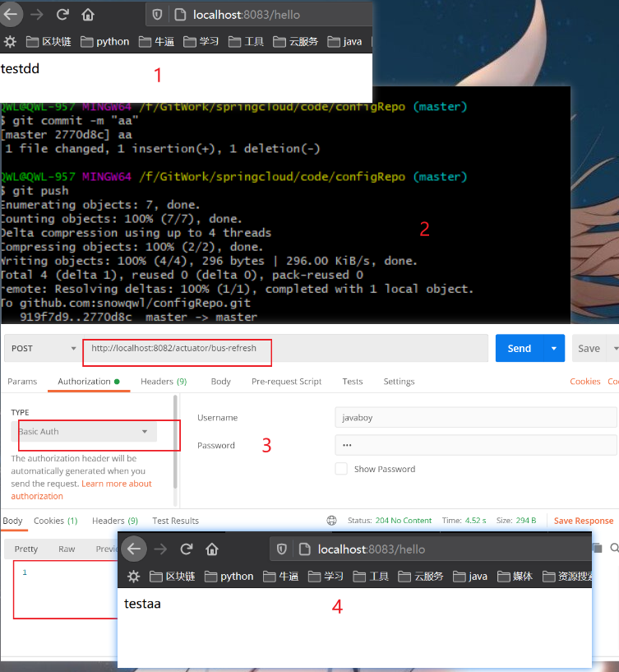
Task: Click back arrow in top browser window
Action: pos(11,15)
